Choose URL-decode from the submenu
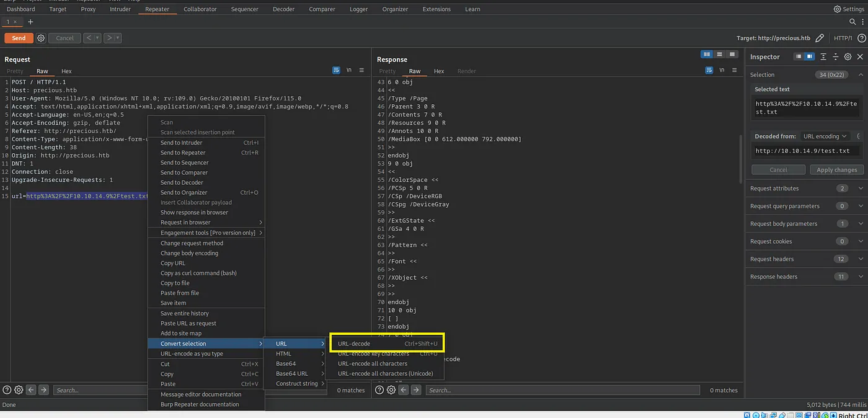The width and height of the screenshot is (868, 418). (x=354, y=344)
